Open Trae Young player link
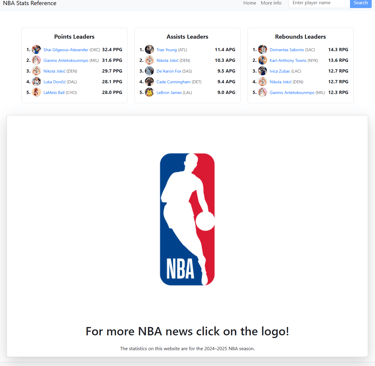This screenshot has width=375, height=366. [x=167, y=50]
